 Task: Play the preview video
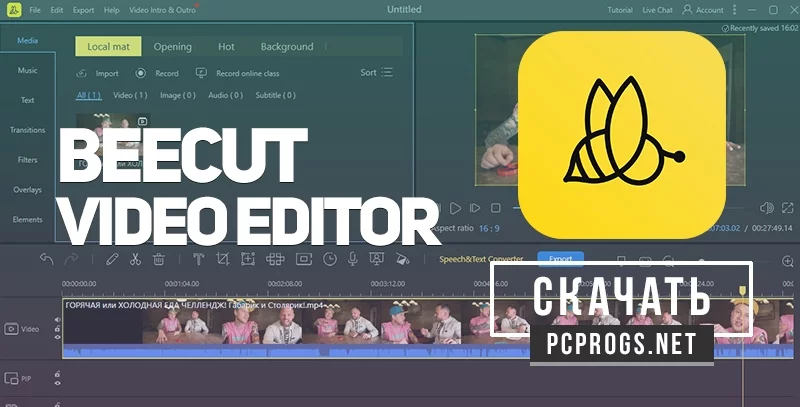coord(456,208)
